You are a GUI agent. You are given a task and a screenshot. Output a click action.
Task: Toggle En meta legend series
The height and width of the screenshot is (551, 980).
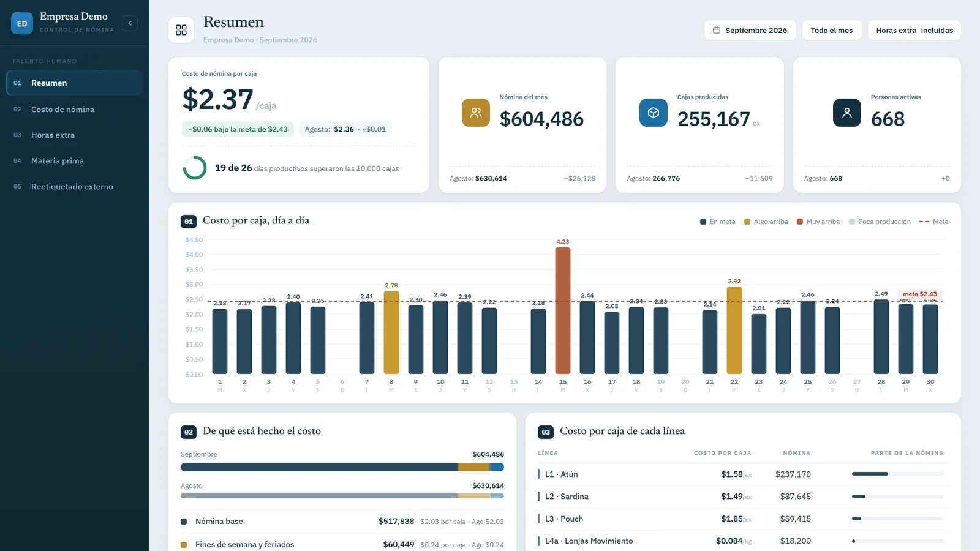point(718,222)
